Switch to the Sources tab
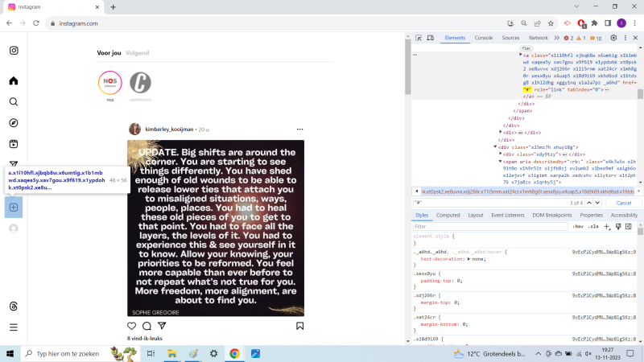This screenshot has height=362, width=644. (x=510, y=38)
